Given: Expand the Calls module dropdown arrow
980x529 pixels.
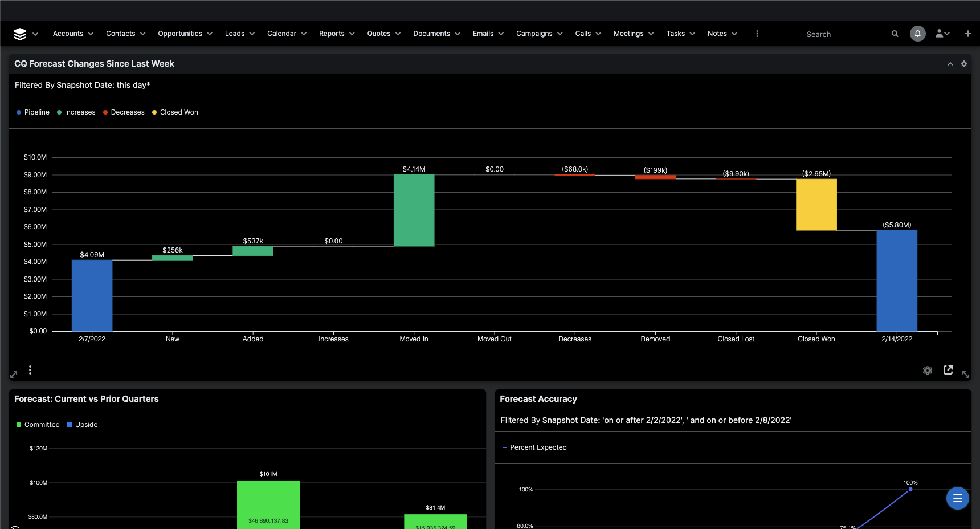Looking at the screenshot, I should pyautogui.click(x=598, y=34).
